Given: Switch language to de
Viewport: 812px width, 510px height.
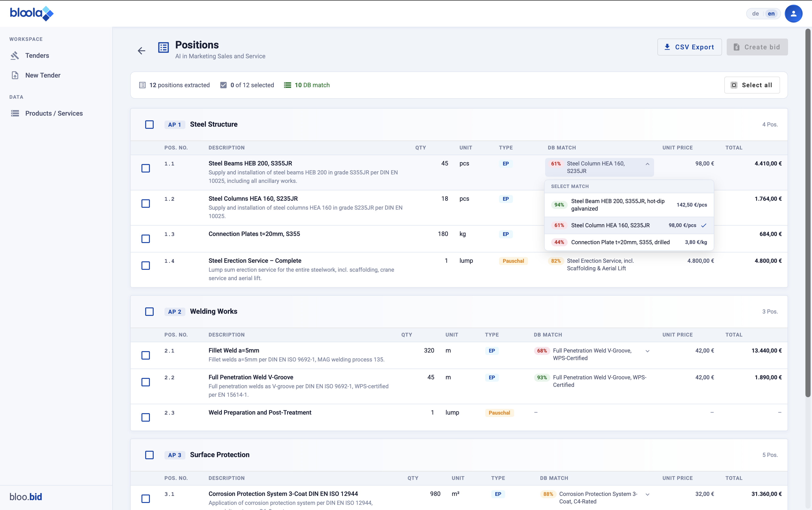Looking at the screenshot, I should click(755, 13).
